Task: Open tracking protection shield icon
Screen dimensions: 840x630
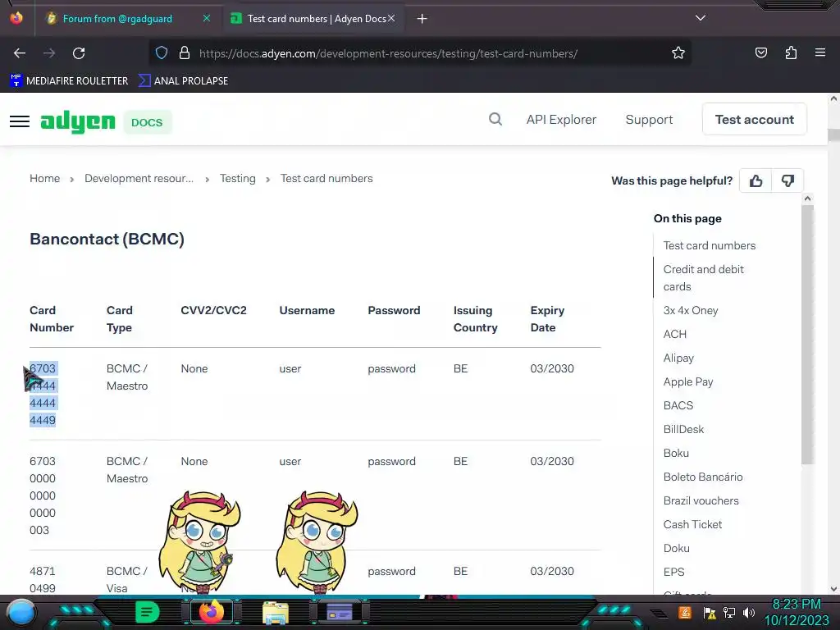Action: [x=162, y=53]
